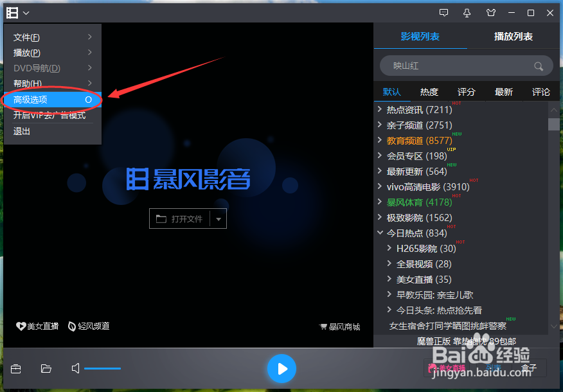The image size is (563, 392).
Task: Sort list by 热度 tab
Action: click(x=429, y=93)
